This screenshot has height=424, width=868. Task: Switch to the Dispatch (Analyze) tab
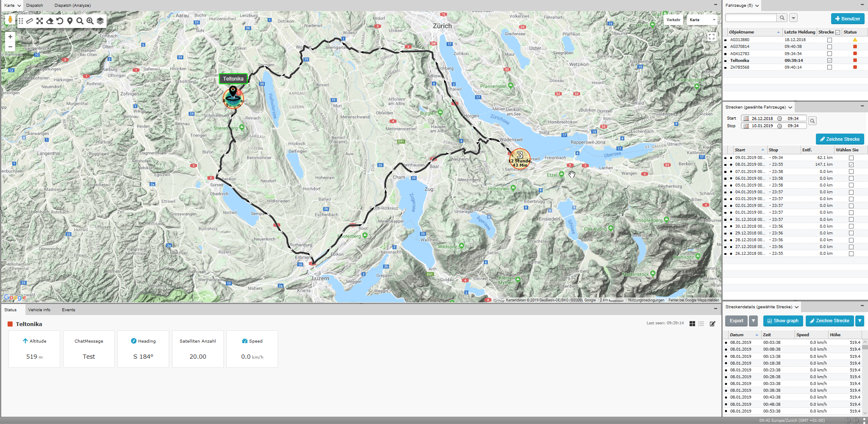click(72, 6)
